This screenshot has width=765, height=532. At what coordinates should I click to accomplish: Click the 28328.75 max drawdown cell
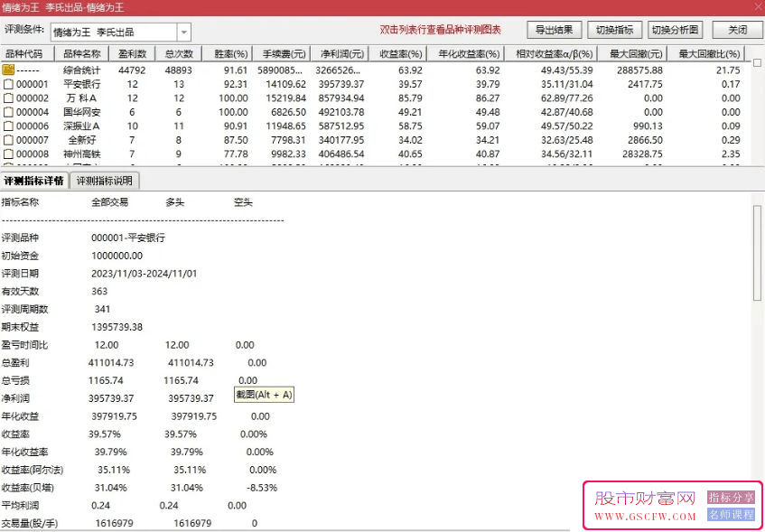click(642, 154)
